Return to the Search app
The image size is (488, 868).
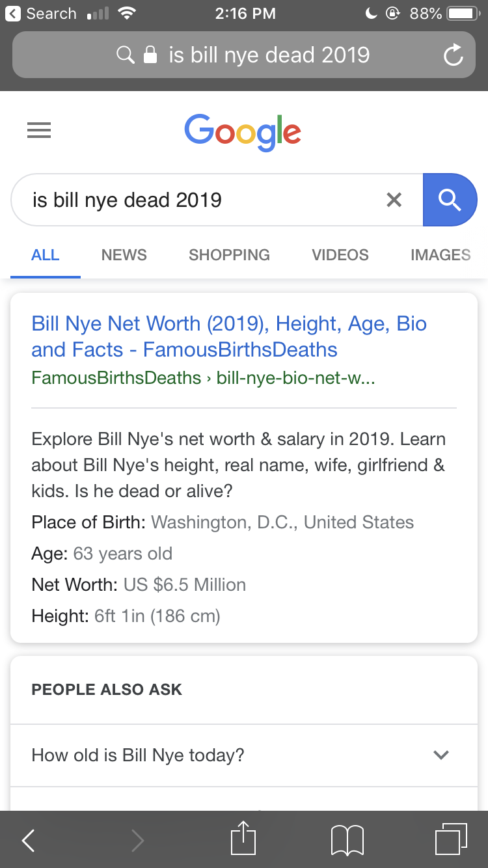pos(43,14)
